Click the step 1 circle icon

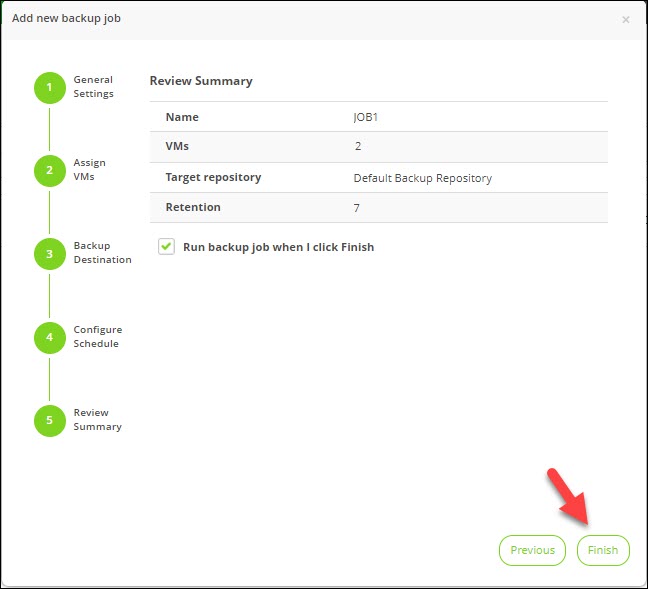coord(49,87)
